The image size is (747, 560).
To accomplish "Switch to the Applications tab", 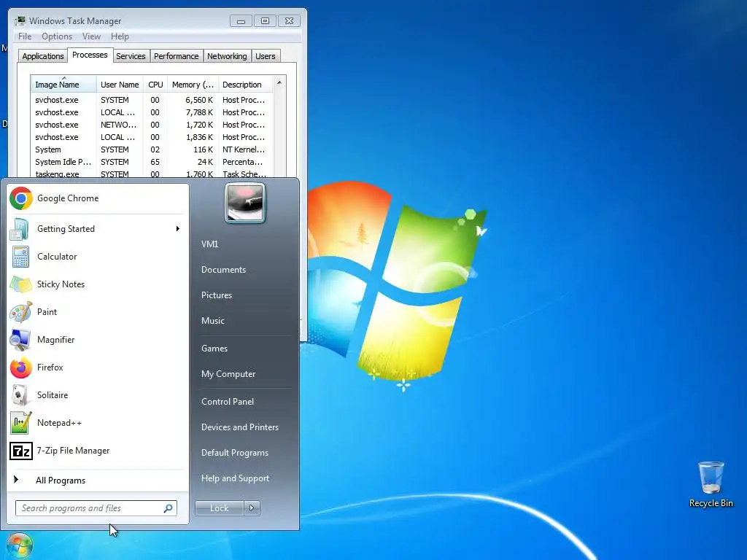I will pyautogui.click(x=43, y=56).
